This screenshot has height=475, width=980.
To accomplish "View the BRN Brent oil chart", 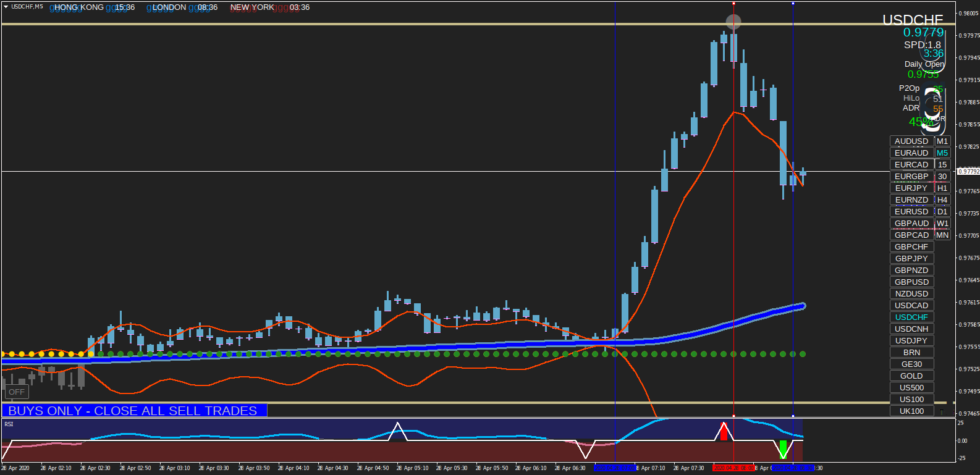I will tap(911, 353).
